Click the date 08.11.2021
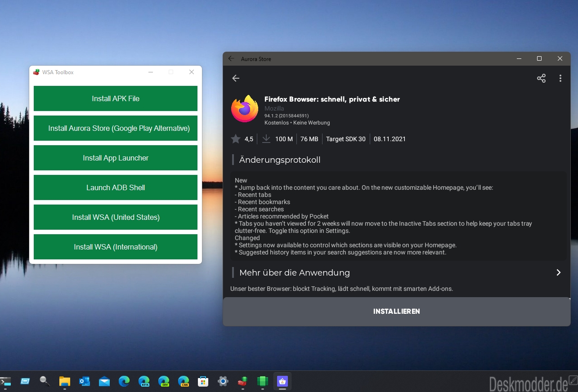 390,139
